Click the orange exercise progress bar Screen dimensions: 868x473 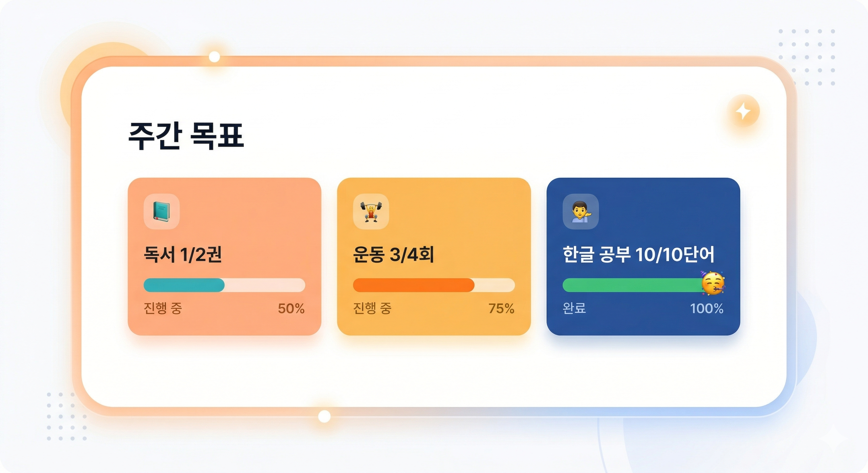[x=434, y=285]
